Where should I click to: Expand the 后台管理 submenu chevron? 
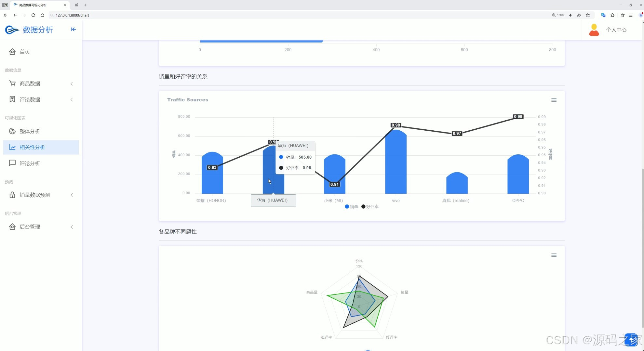pos(72,227)
